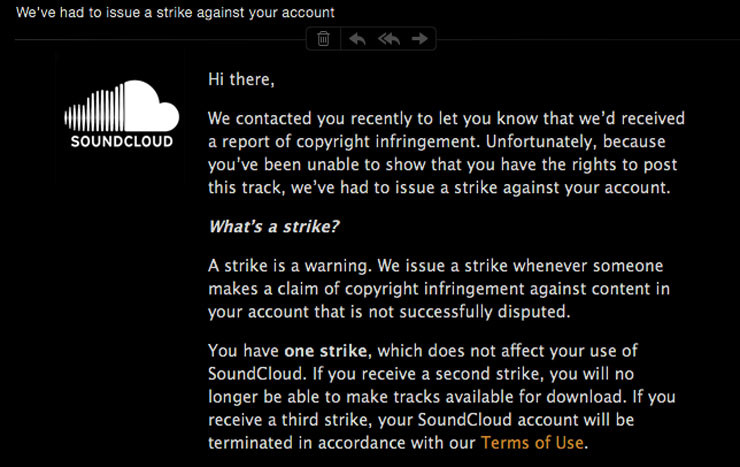
Task: Click the "Hi there," greeting line
Action: pos(241,79)
